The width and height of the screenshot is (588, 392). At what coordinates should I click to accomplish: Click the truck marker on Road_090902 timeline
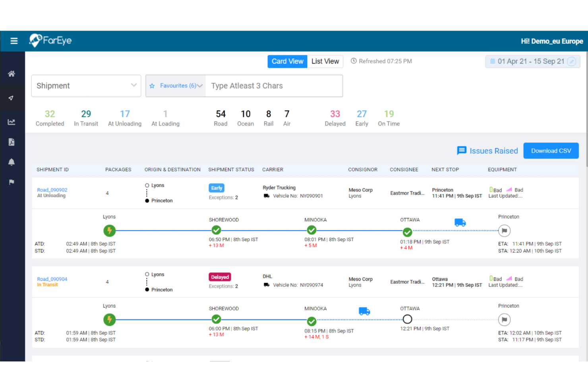[460, 222]
